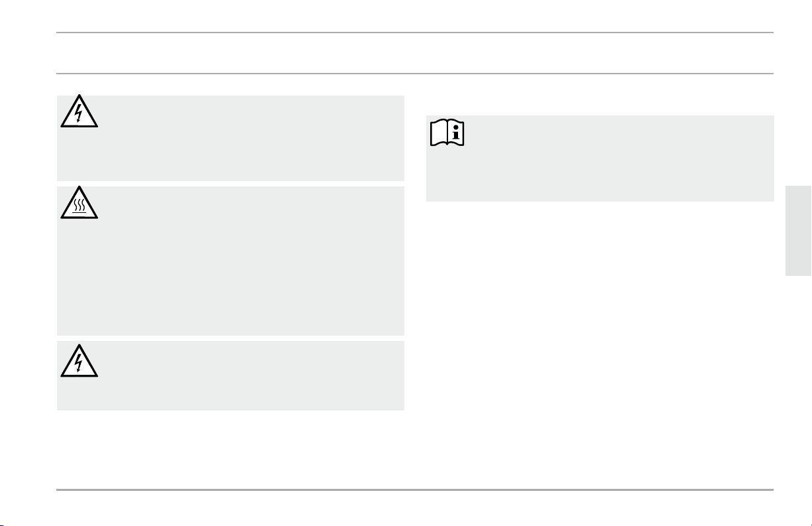Click the blank footer area below the bottom rule
This screenshot has width=812, height=526.
[415, 509]
